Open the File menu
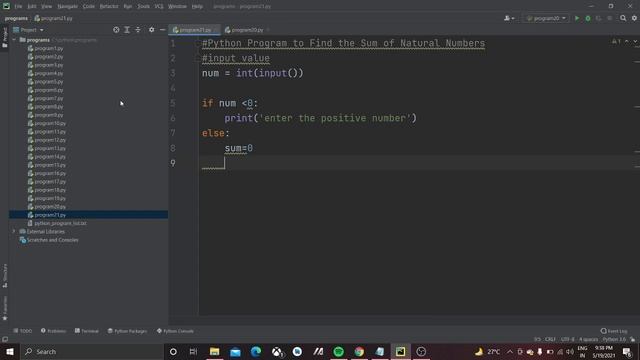 pos(18,6)
